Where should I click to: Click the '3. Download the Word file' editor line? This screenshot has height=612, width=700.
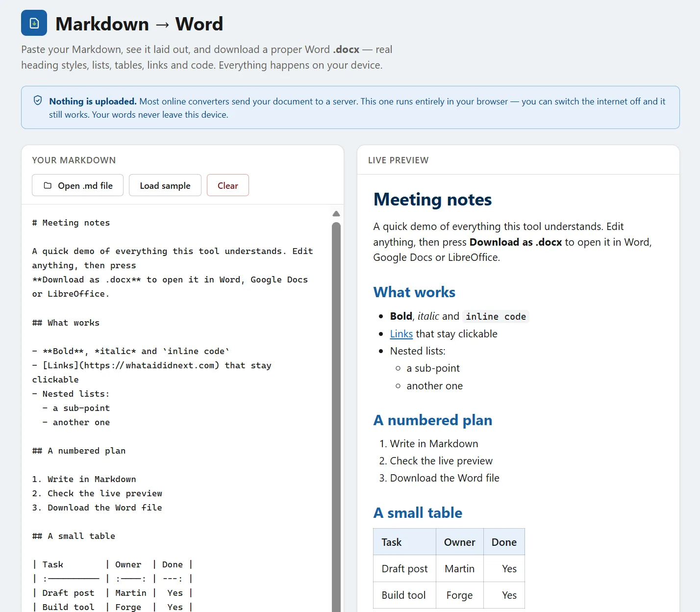pyautogui.click(x=97, y=508)
